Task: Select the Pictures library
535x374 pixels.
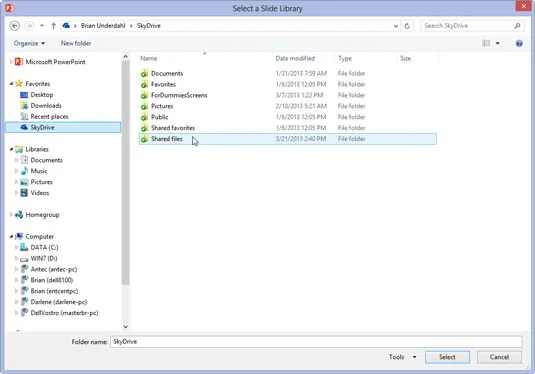Action: pyautogui.click(x=41, y=182)
